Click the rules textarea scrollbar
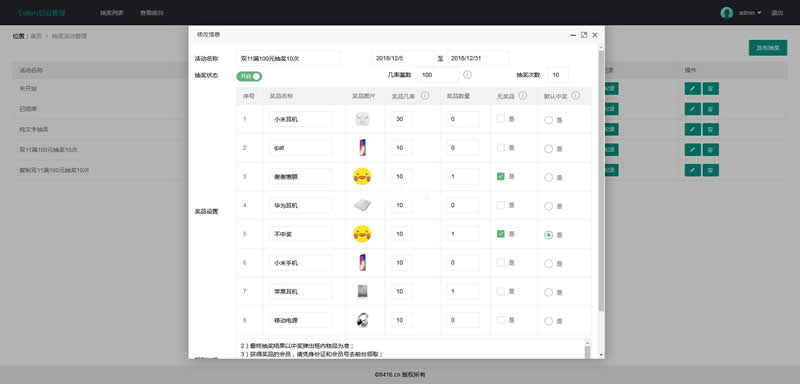 (x=587, y=351)
